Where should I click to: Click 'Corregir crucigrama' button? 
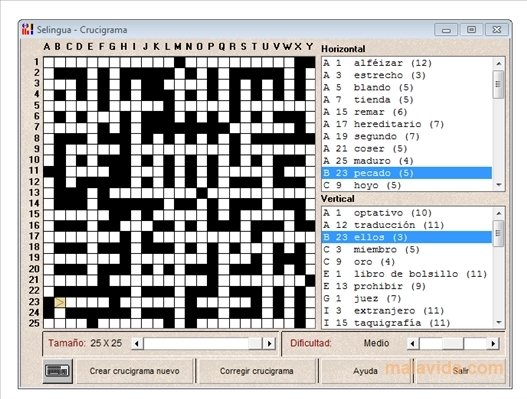coord(256,371)
